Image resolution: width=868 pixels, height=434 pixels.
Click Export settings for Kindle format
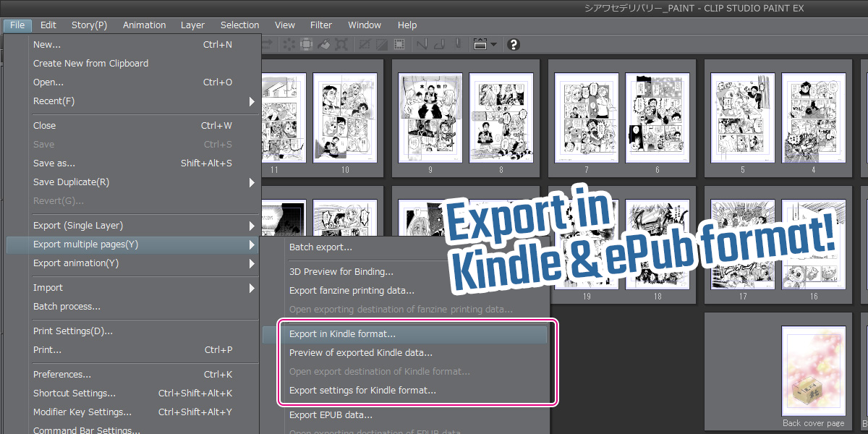362,391
